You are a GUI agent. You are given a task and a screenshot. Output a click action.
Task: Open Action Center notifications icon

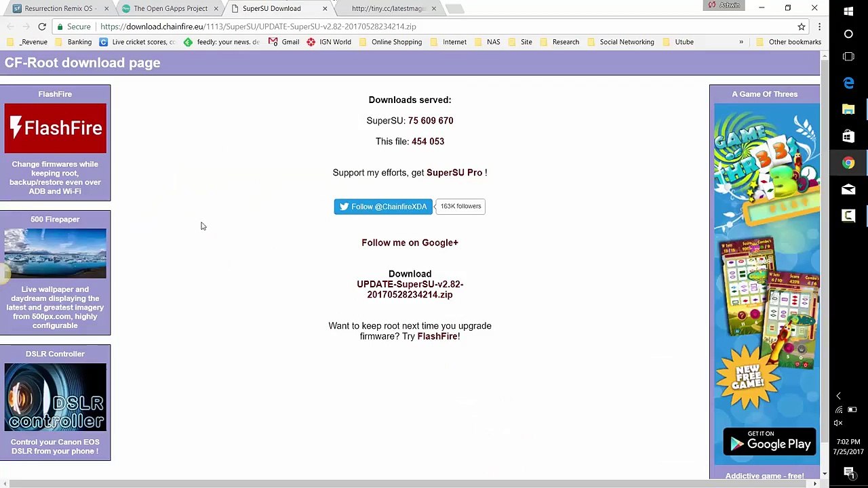(848, 472)
